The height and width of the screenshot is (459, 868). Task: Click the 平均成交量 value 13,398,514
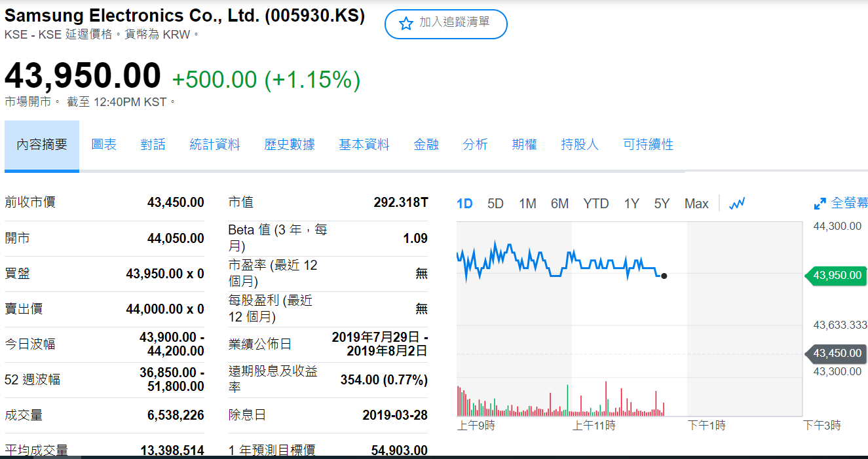tap(172, 450)
